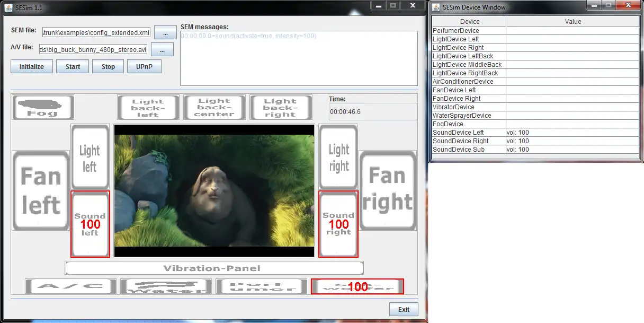This screenshot has width=644, height=323.
Task: Select the Light back-center panel
Action: click(x=214, y=108)
